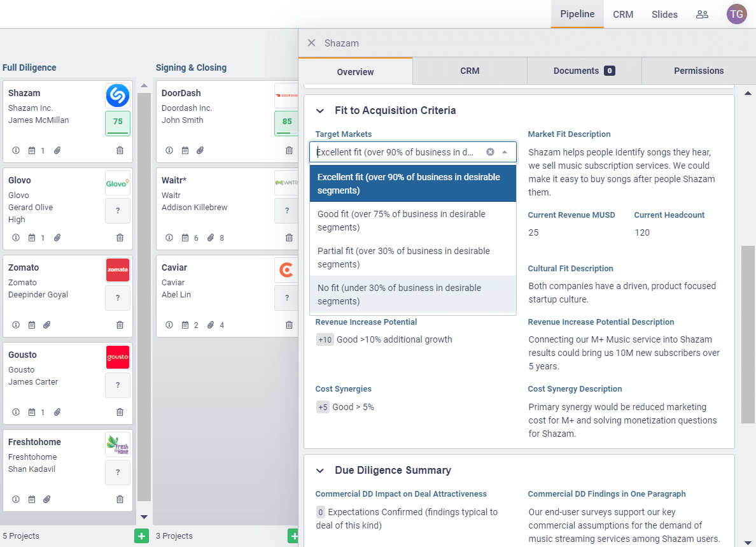Switch to CRM top navigation tab
The height and width of the screenshot is (547, 756).
click(x=623, y=15)
